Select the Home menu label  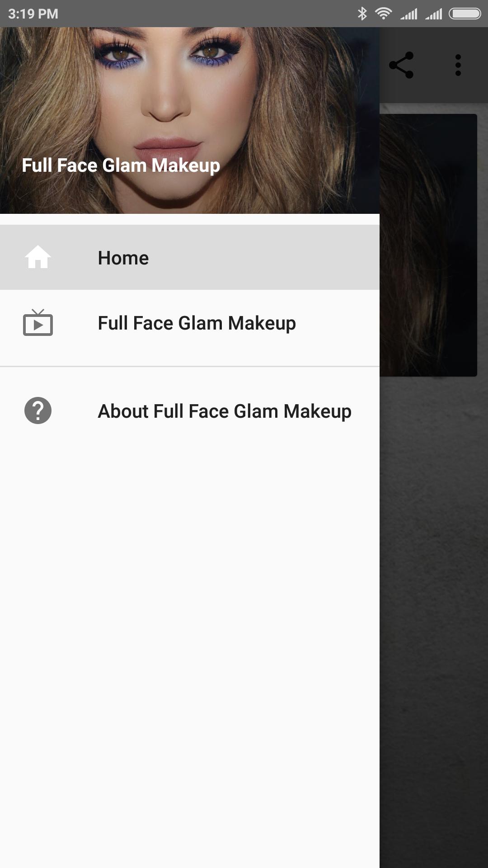tap(123, 258)
